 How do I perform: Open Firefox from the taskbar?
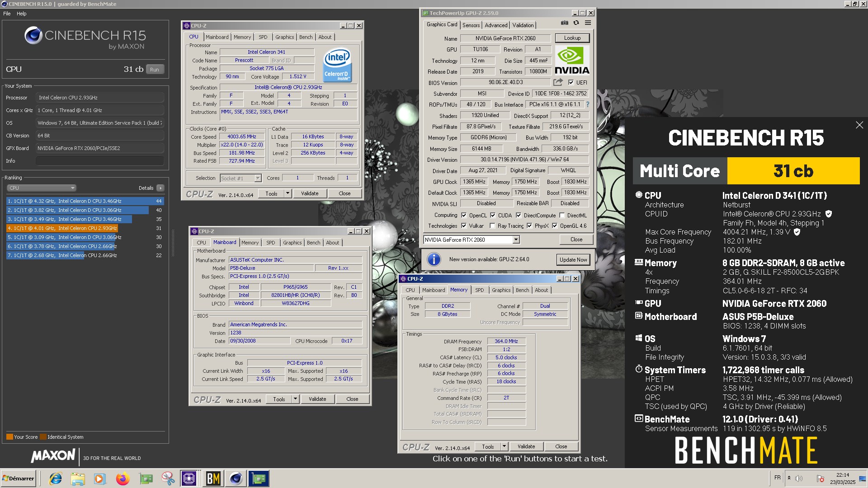123,479
